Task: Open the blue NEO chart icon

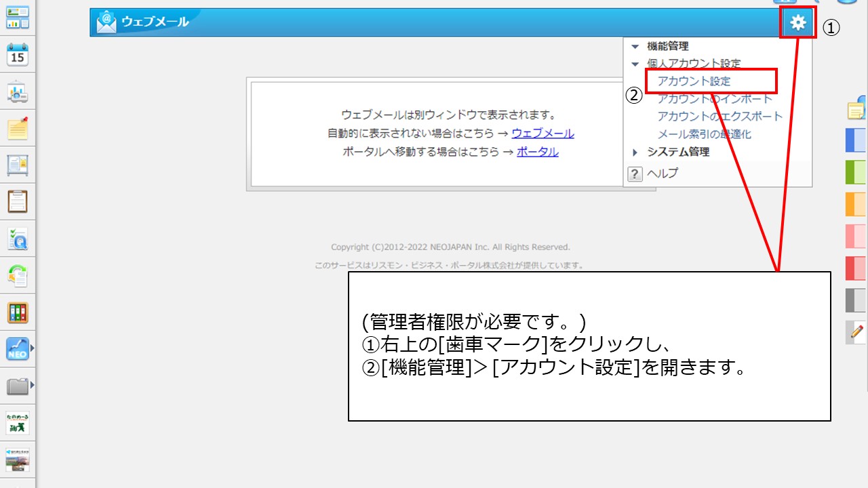Action: click(17, 349)
